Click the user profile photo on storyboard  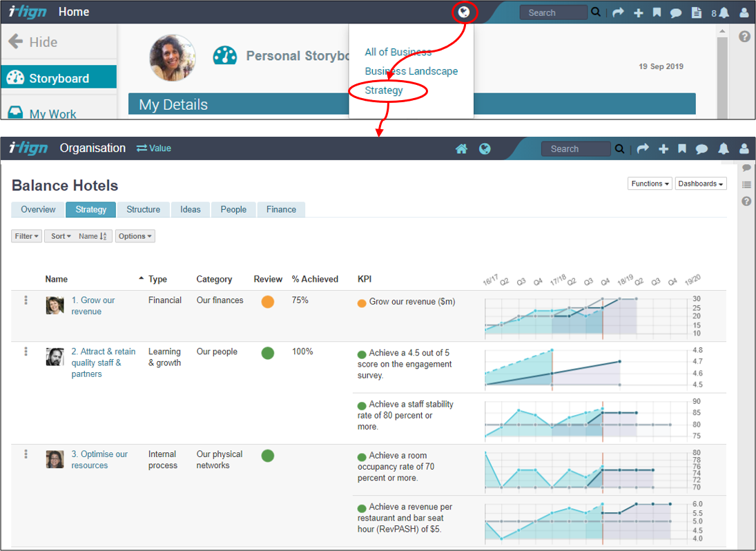pos(173,57)
